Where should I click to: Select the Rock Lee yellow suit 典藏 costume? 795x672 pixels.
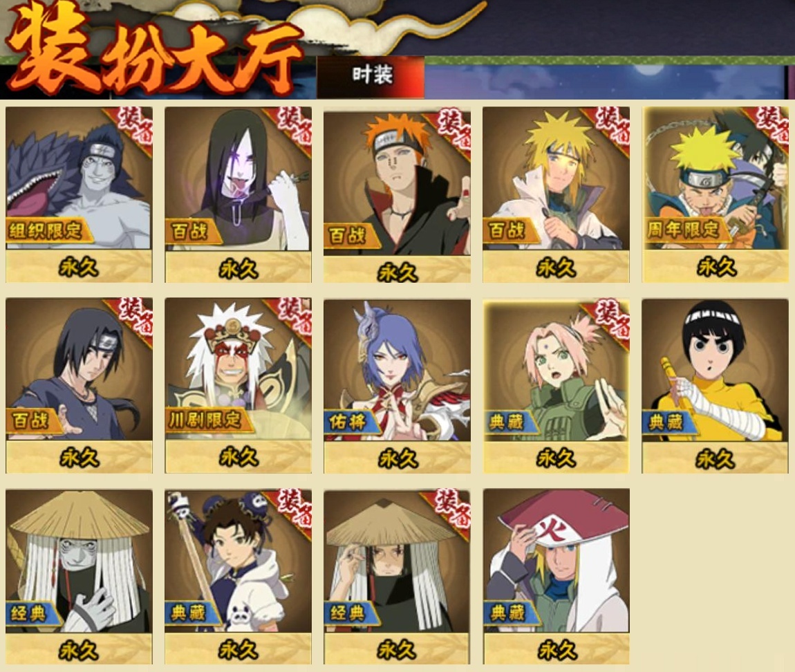point(715,386)
